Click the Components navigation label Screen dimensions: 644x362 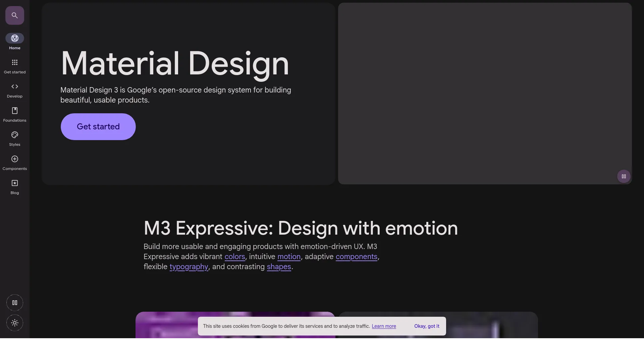coord(15,169)
